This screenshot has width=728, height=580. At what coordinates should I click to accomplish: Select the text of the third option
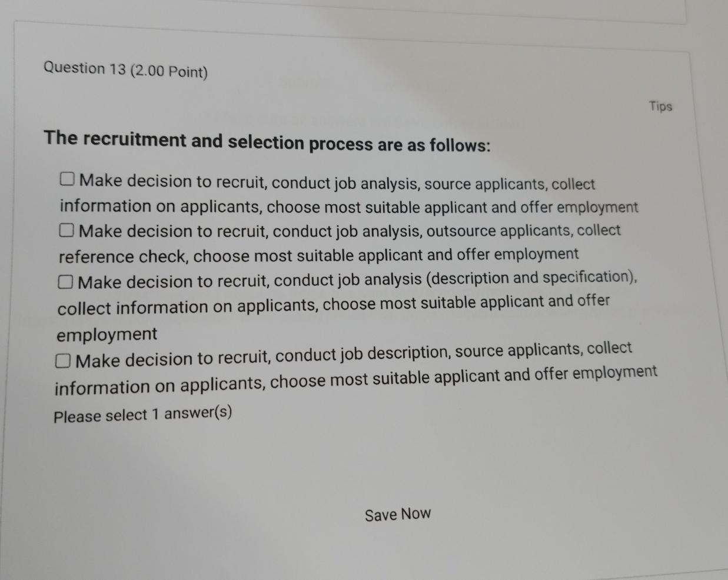[353, 281]
